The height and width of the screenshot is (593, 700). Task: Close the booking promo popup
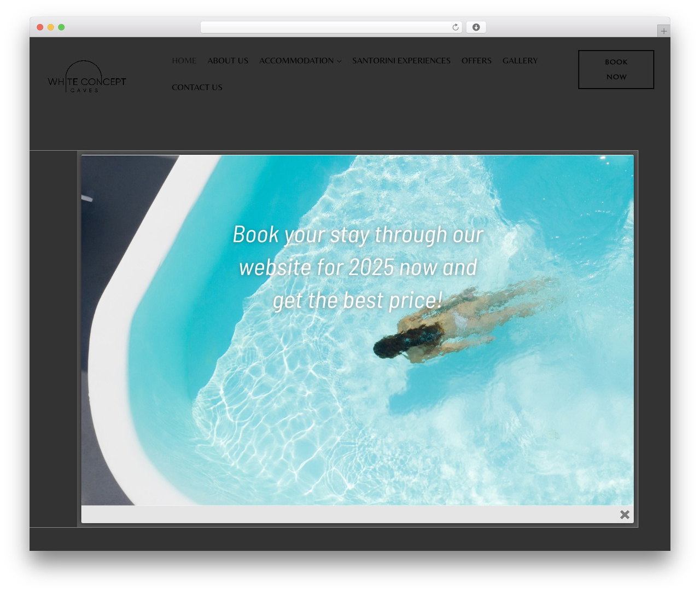click(625, 515)
